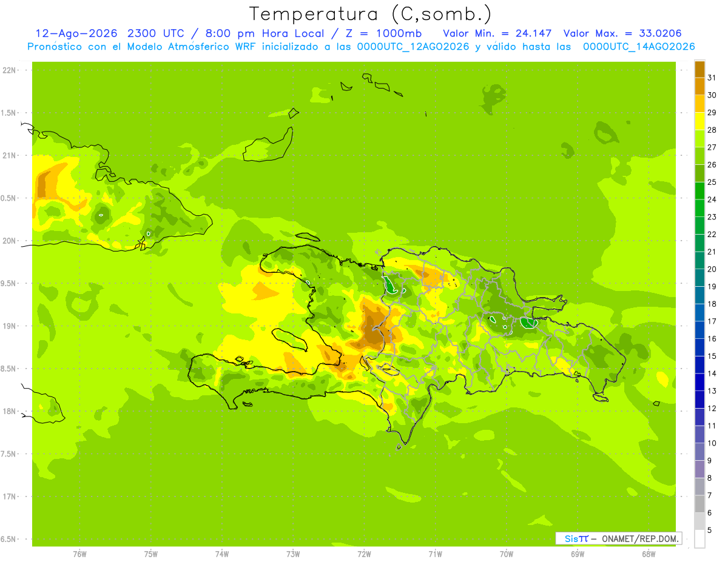The height and width of the screenshot is (562, 728).
Task: Click the legend value '15'
Action: click(x=712, y=356)
